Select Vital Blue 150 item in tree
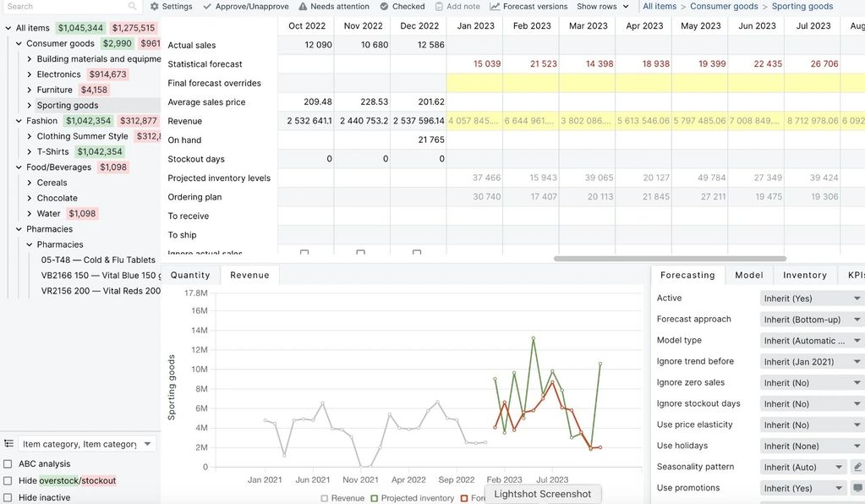Viewport: 865px width, 504px height. pyautogui.click(x=100, y=276)
